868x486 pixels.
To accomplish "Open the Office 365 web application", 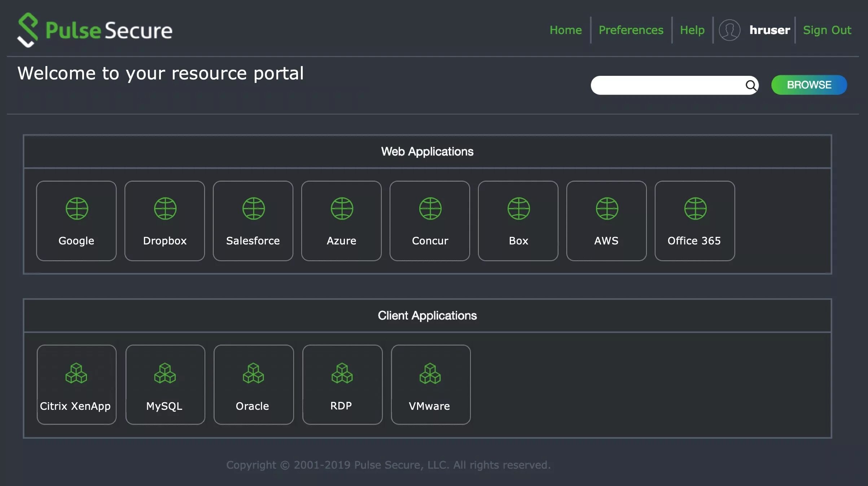I will (694, 221).
